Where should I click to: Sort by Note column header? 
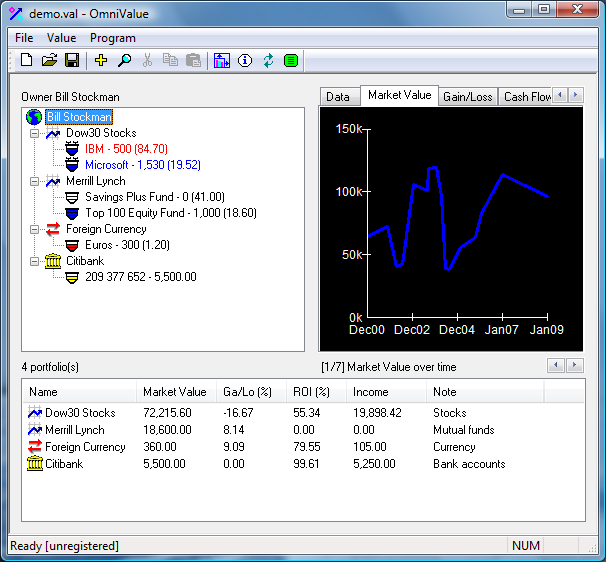485,392
